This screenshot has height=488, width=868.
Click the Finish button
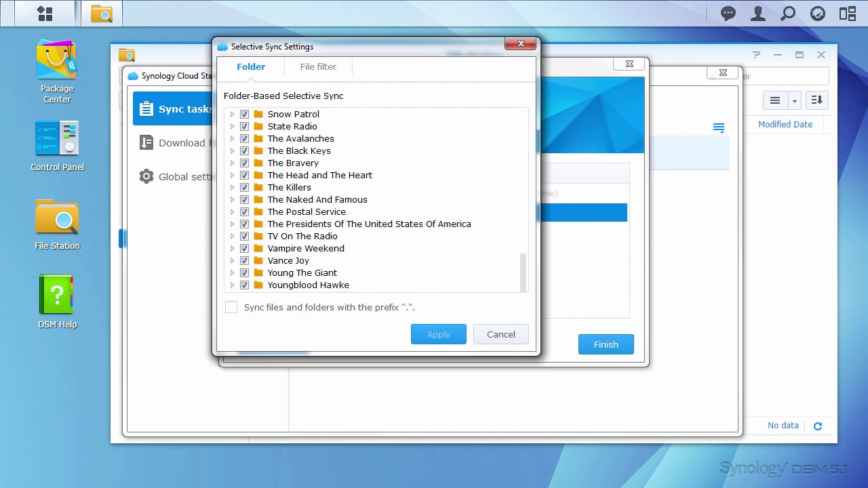pyautogui.click(x=606, y=344)
